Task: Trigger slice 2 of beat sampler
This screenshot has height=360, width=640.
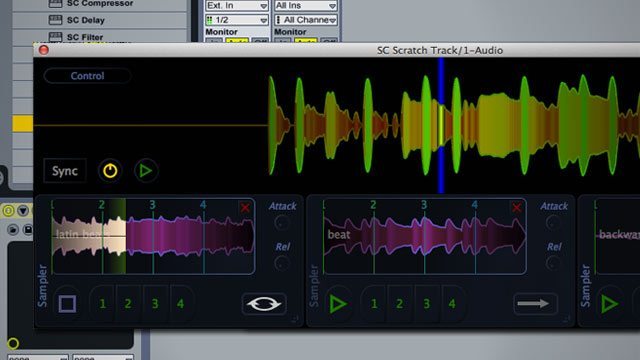Action: point(400,304)
